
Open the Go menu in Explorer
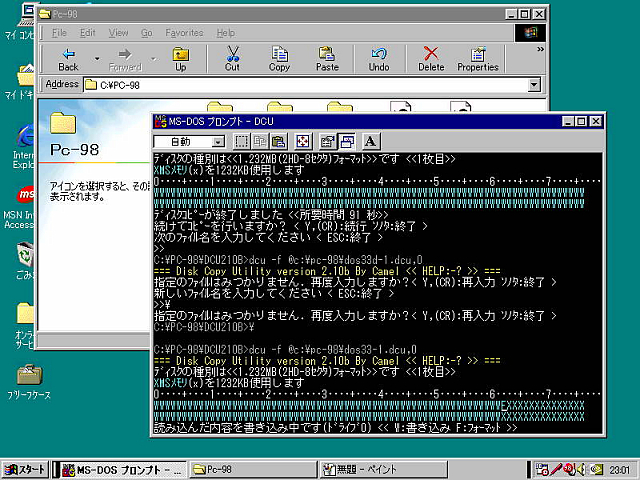coord(147,33)
